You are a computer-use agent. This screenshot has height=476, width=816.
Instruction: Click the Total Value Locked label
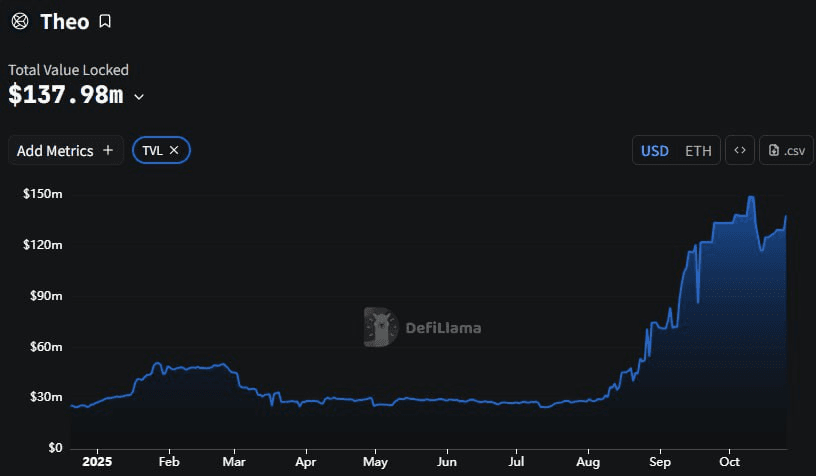(x=68, y=70)
